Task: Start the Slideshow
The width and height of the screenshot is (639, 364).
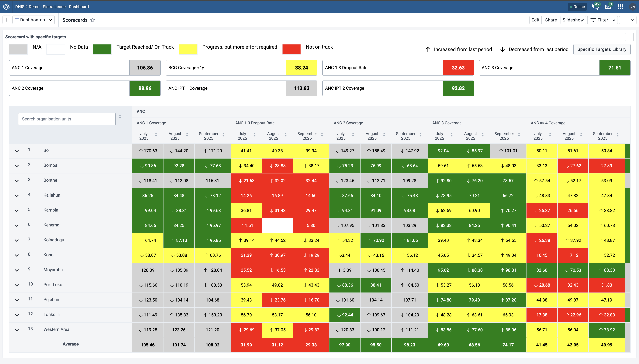Action: [x=573, y=20]
